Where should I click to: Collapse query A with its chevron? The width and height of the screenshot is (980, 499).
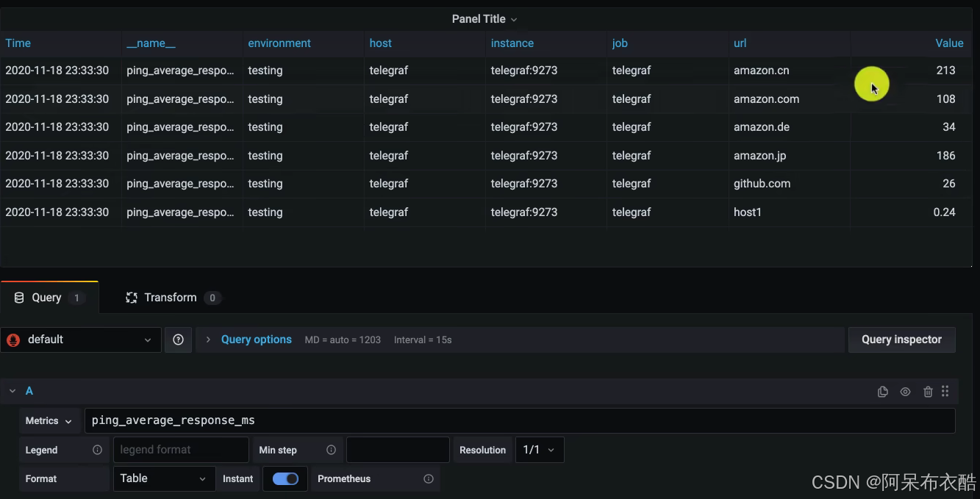click(12, 390)
